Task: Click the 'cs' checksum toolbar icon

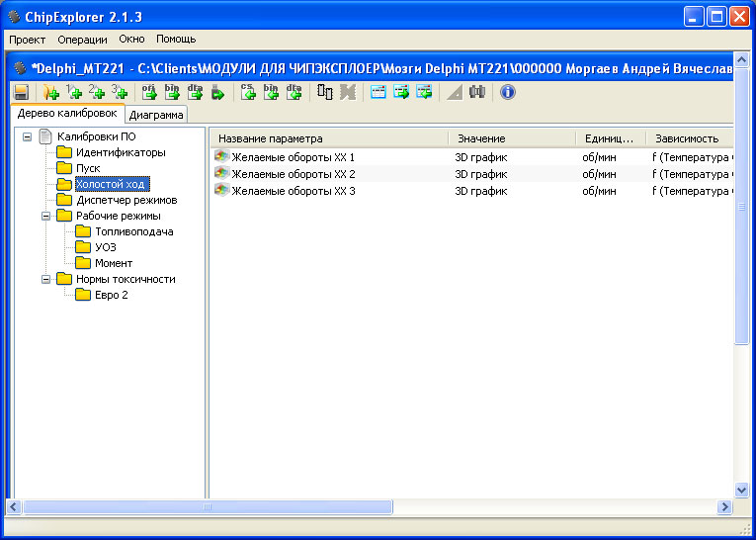Action: 248,92
